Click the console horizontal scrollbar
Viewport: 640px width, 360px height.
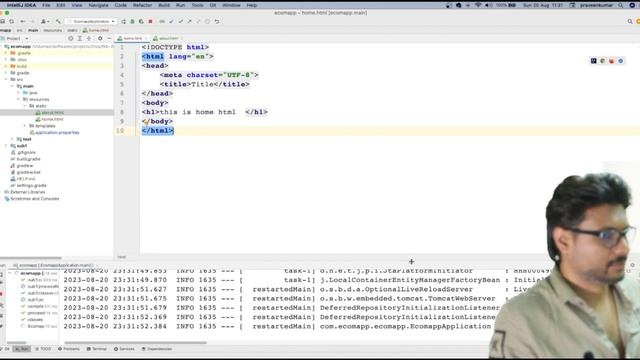click(135, 342)
